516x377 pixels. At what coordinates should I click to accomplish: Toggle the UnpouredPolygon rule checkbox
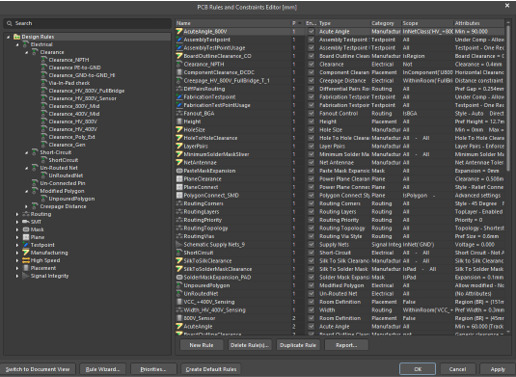pos(311,286)
